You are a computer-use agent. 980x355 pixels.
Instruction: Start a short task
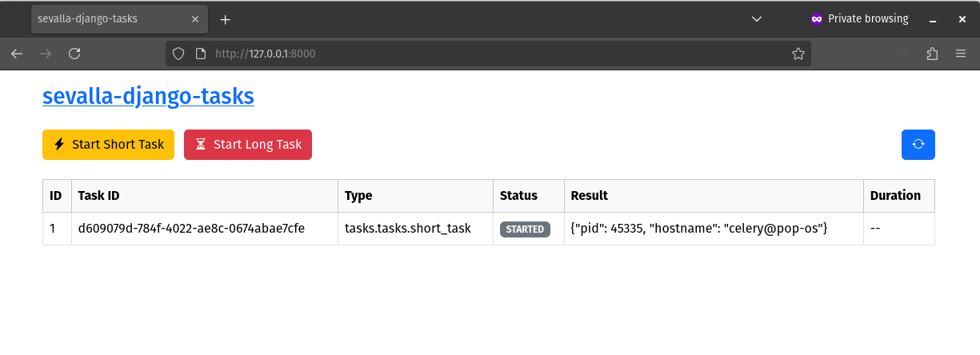108,145
